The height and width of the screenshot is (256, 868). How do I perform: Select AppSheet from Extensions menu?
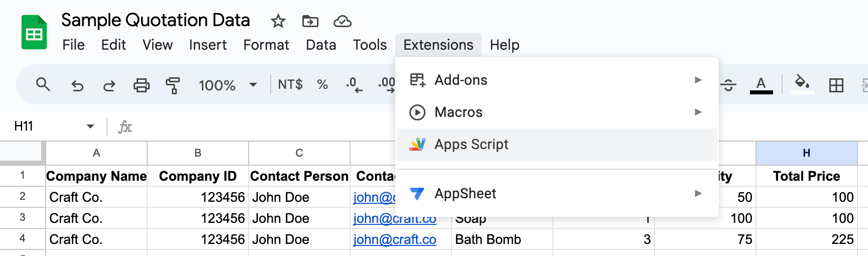pos(557,193)
